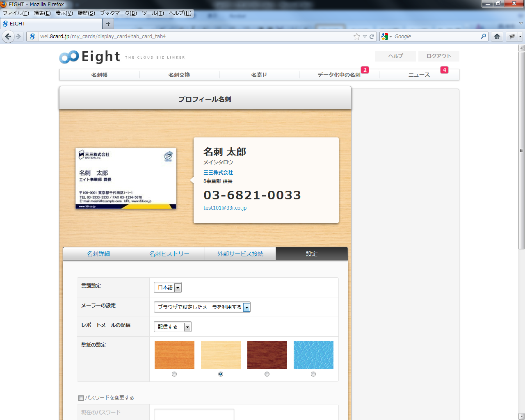Click the test101@33i.co.jp email link
Screen dimensions: 525x420
(x=225, y=208)
